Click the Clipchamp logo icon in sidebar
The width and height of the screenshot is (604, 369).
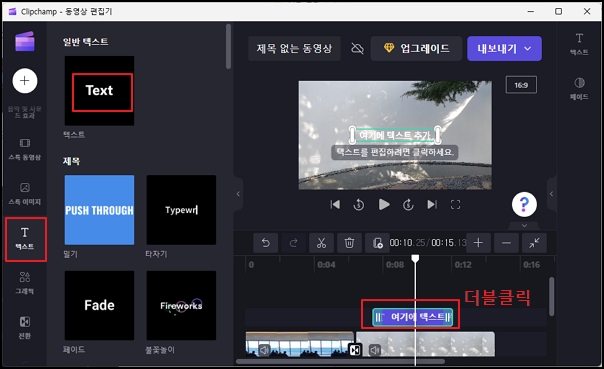point(25,41)
